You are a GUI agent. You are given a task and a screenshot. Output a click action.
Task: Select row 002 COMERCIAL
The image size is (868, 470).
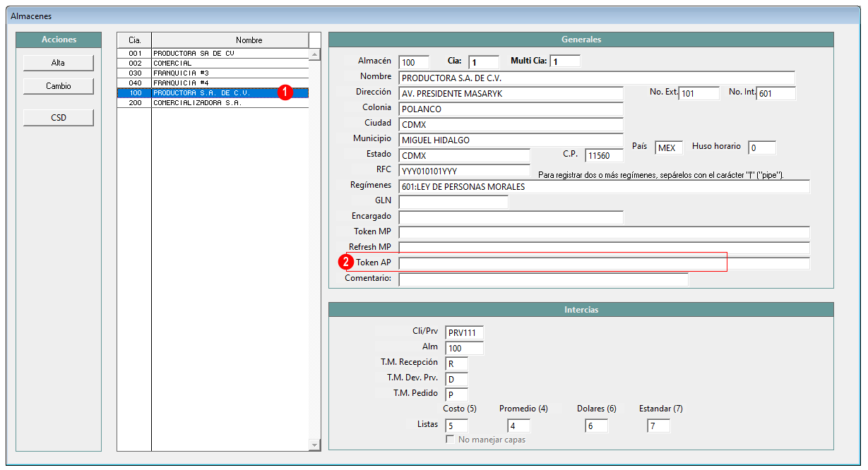(213, 63)
